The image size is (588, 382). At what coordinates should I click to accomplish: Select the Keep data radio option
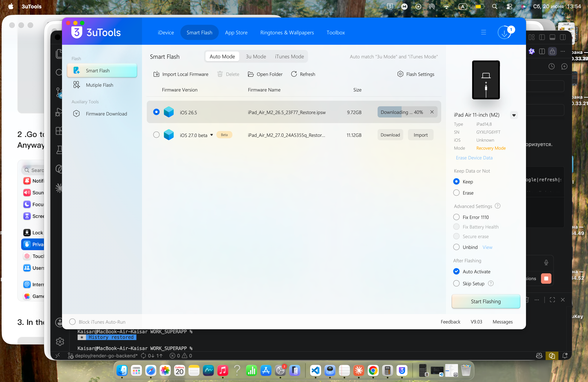point(456,181)
